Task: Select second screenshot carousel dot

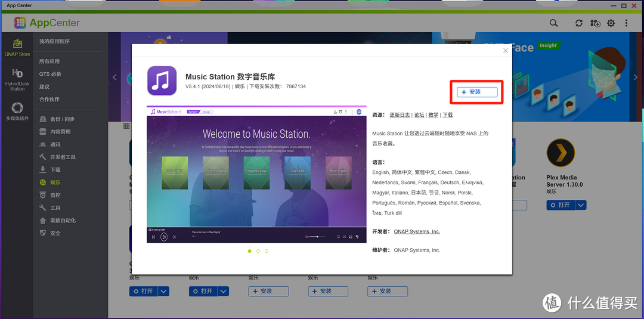Action: coord(258,251)
